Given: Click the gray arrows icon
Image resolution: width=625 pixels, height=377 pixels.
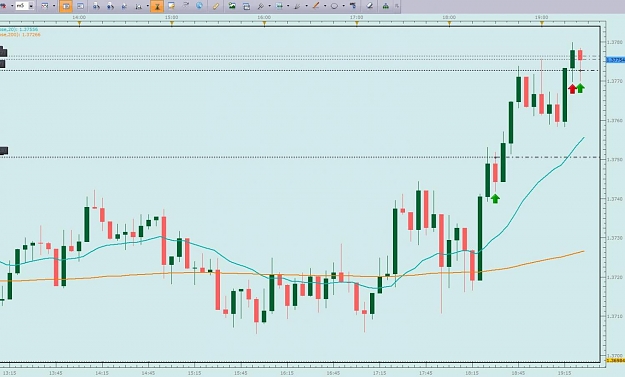Looking at the screenshot, I should [x=185, y=6].
